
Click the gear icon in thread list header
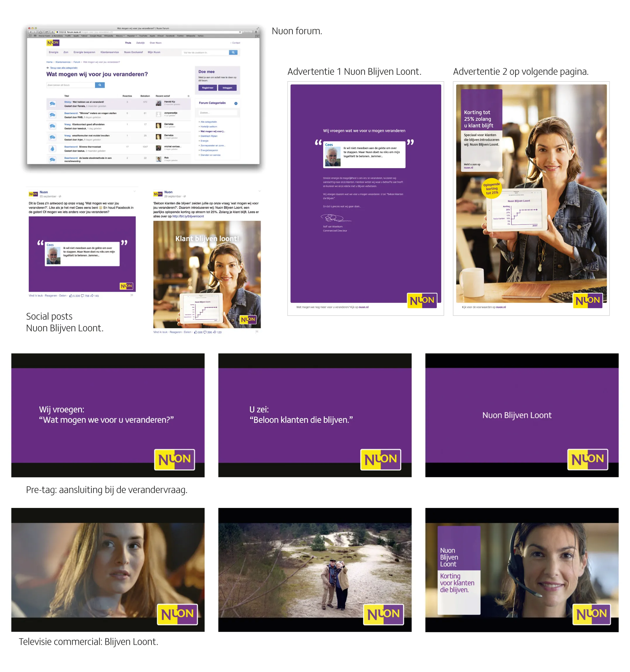coord(188,96)
